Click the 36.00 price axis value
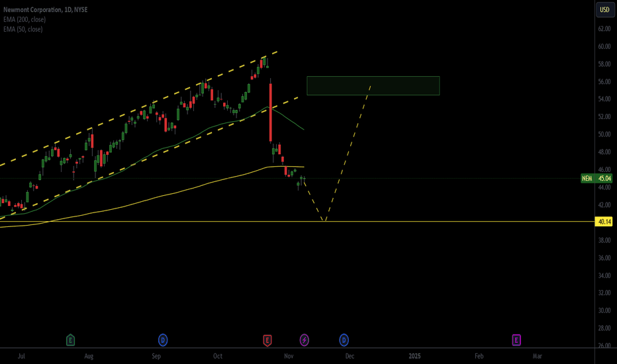The width and height of the screenshot is (617, 364). (604, 257)
